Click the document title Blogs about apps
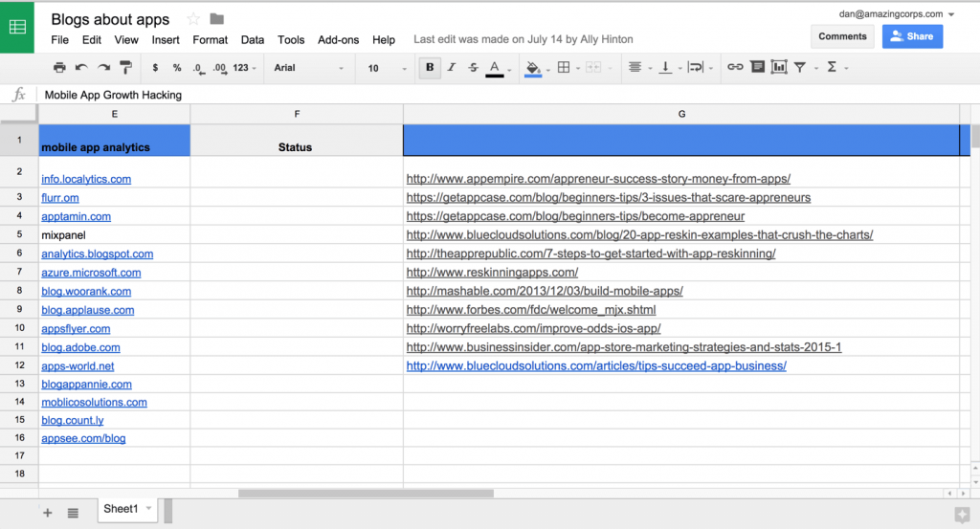The width and height of the screenshot is (980, 529). [110, 19]
